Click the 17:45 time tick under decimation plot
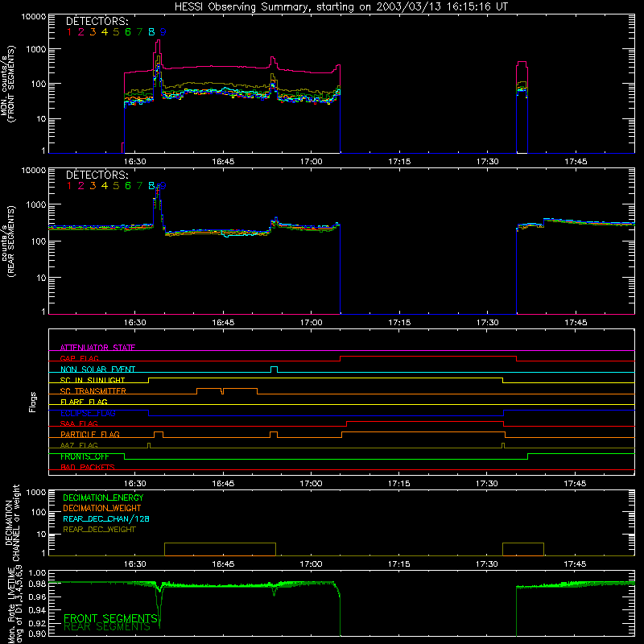The width and height of the screenshot is (644, 644). pyautogui.click(x=575, y=564)
